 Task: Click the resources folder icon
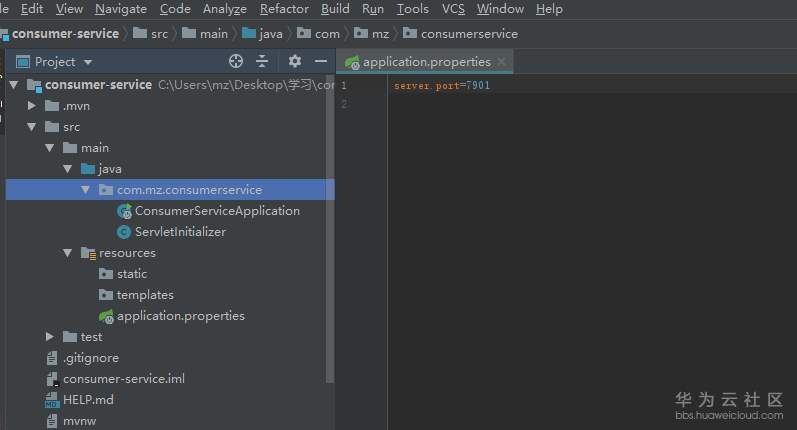88,253
